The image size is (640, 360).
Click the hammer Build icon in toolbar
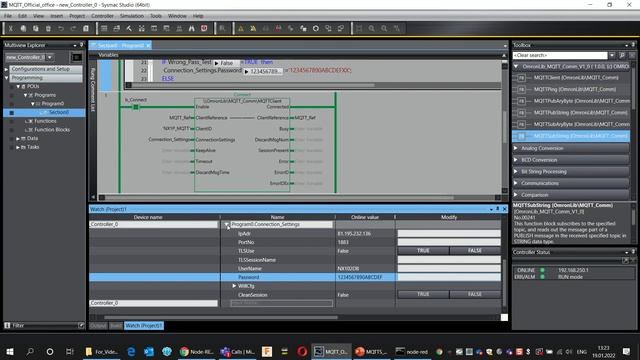point(129,29)
